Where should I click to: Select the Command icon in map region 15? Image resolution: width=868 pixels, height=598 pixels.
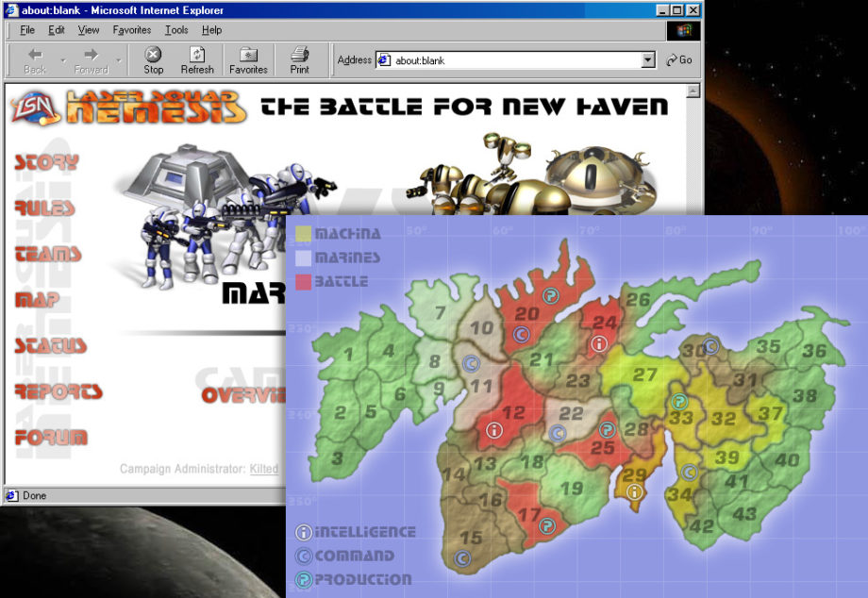point(462,558)
